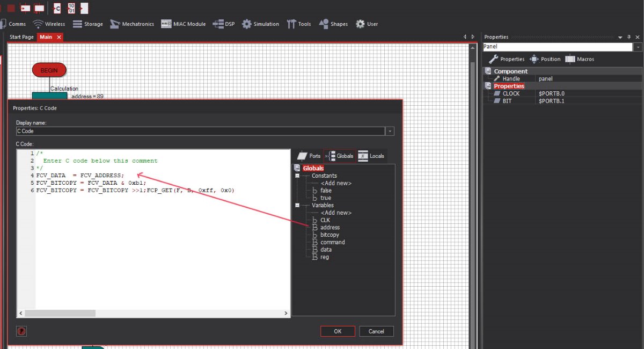Viewport: 644px width, 349px height.
Task: Select the reg variable
Action: point(324,257)
